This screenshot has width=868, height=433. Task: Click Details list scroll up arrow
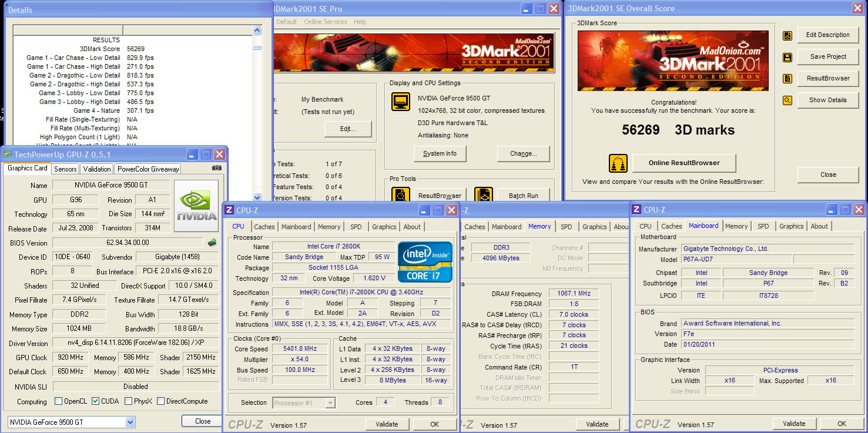click(257, 30)
